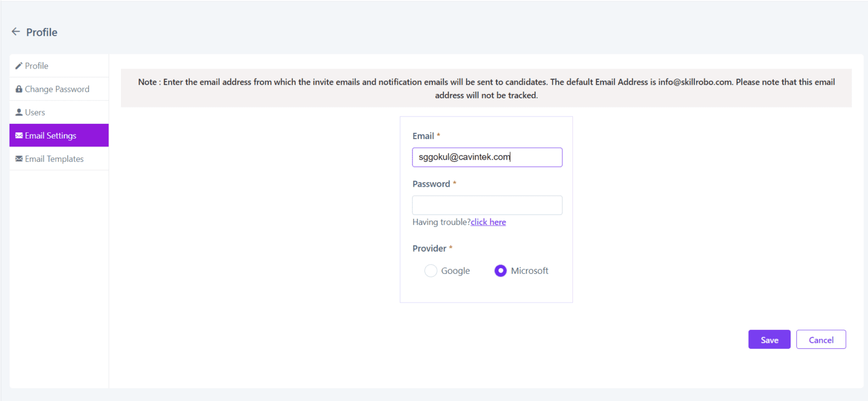
Task: Click the person icon beside Users
Action: pos(18,112)
